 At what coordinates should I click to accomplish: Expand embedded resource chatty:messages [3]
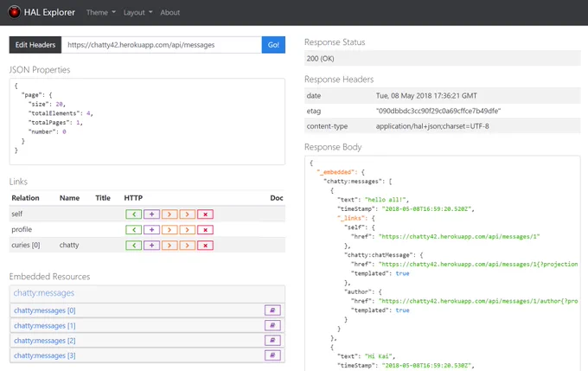coord(45,355)
